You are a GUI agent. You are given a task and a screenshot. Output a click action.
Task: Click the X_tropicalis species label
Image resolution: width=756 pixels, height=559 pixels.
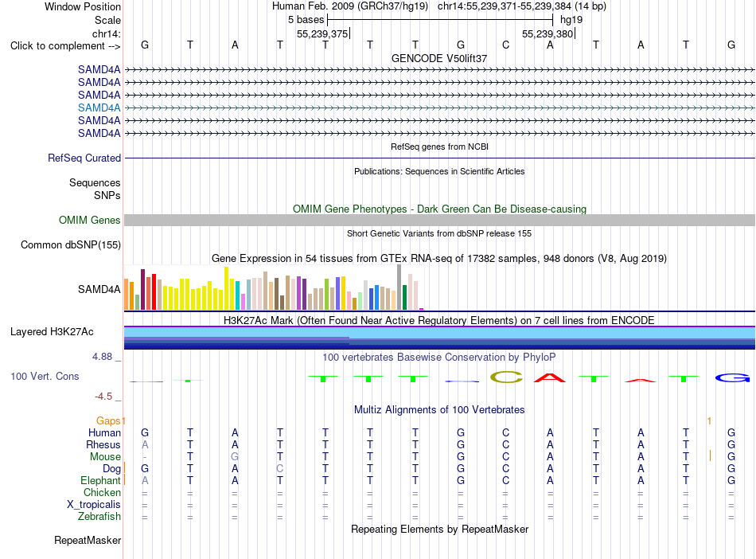coord(94,505)
